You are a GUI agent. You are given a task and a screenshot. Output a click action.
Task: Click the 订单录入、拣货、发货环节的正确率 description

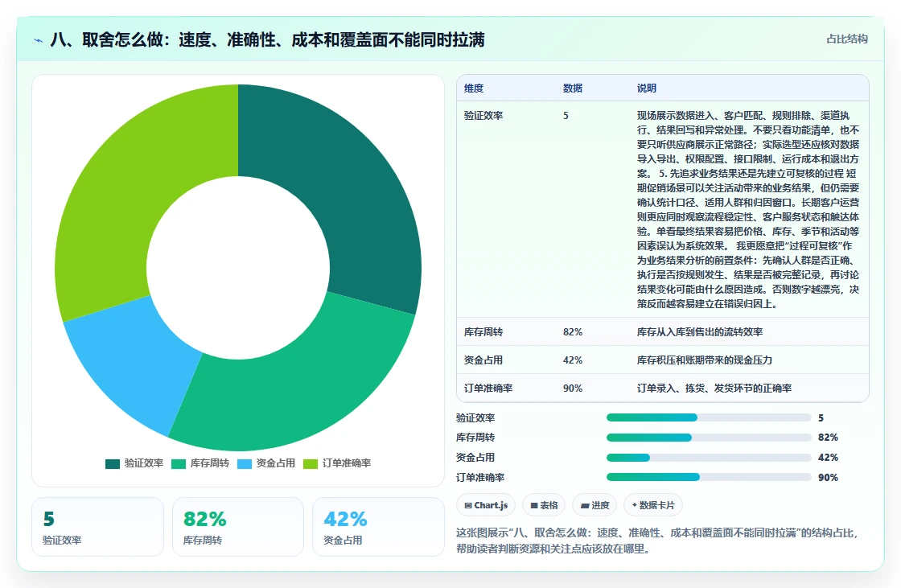click(714, 389)
